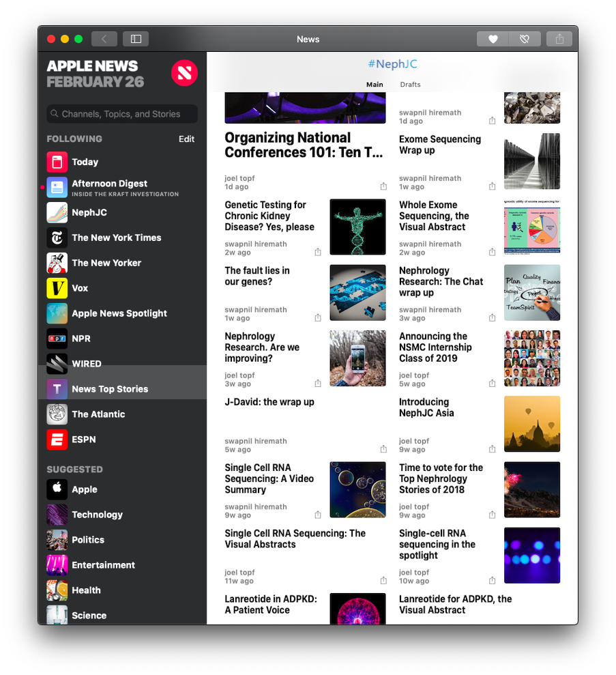
Task: Click the Plan Quality handwriting thumbnail
Action: 532,293
